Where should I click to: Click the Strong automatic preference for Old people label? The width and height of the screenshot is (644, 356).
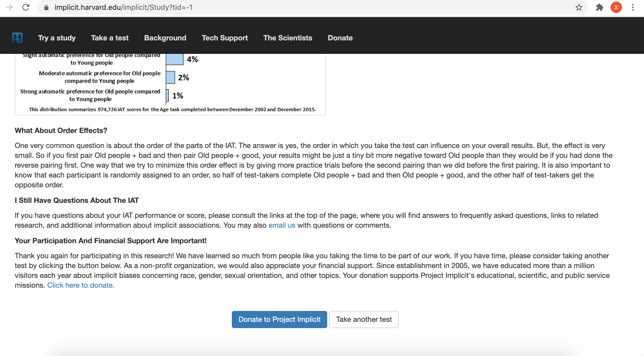(x=90, y=95)
